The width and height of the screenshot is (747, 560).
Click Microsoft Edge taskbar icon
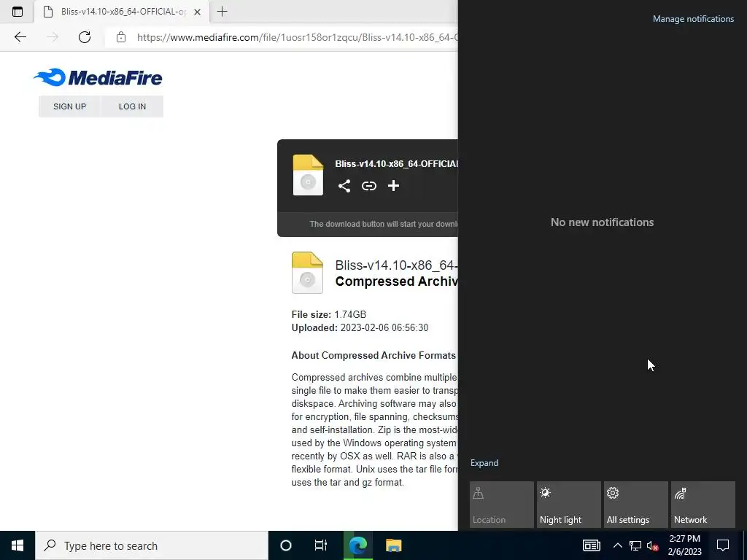357,545
